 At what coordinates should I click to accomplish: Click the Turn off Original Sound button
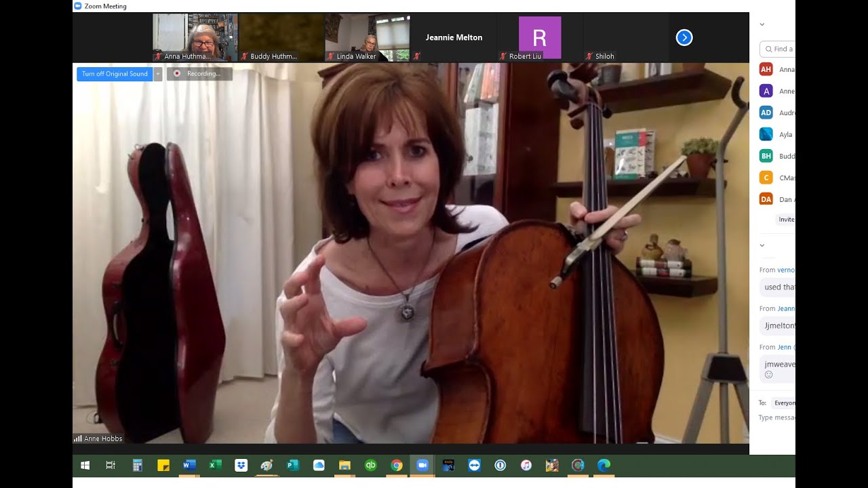[x=115, y=74]
